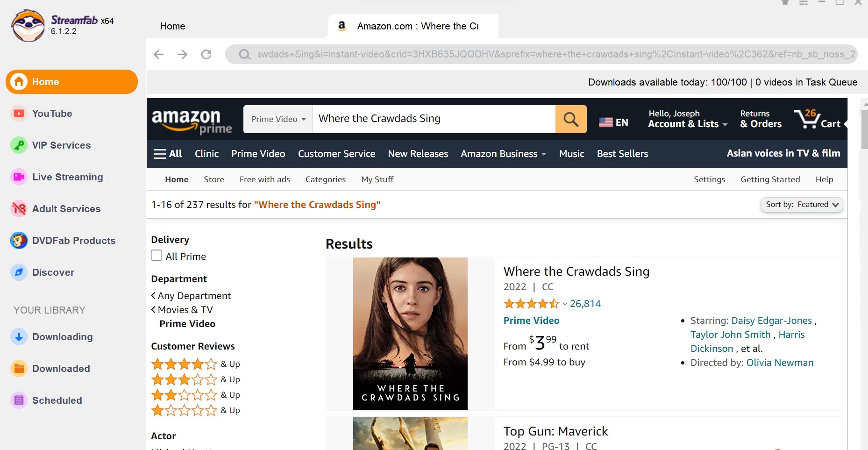Screen dimensions: 868x450
Task: Open the Clinic nav link
Action: (206, 154)
